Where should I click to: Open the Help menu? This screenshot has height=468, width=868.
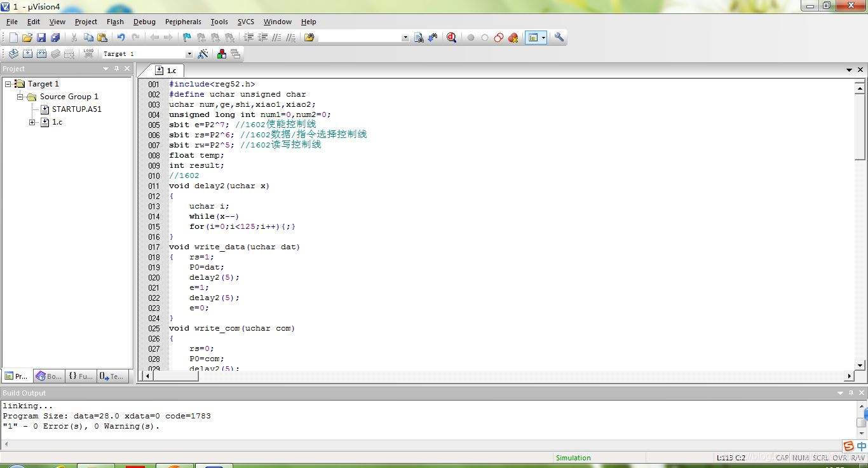309,22
